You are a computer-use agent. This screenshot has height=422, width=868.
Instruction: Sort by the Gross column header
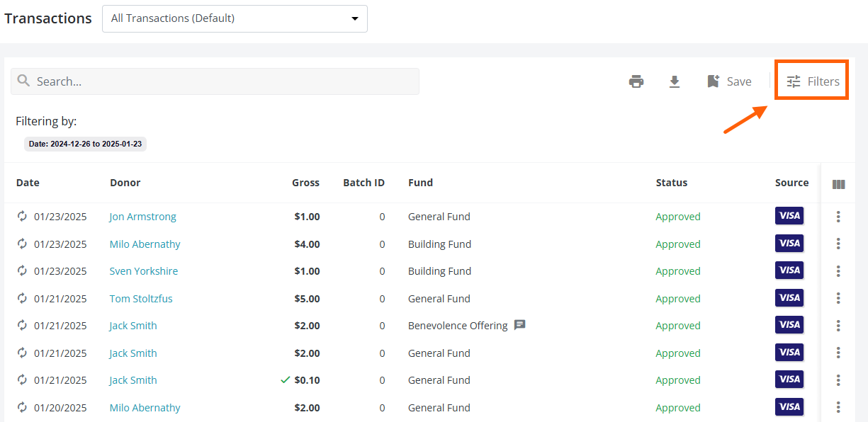(x=305, y=182)
